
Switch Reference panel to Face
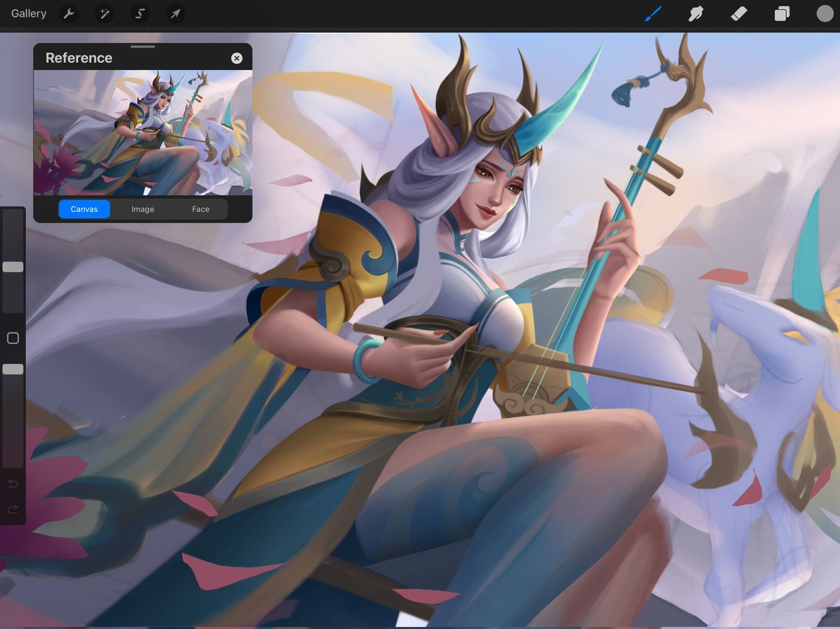pos(201,209)
